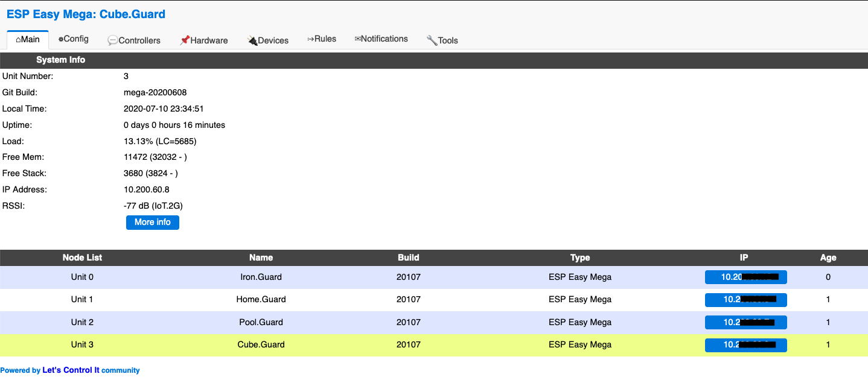The height and width of the screenshot is (377, 868).
Task: Click the ESP Easy Mega: Cube.Guard title
Action: pyautogui.click(x=86, y=14)
